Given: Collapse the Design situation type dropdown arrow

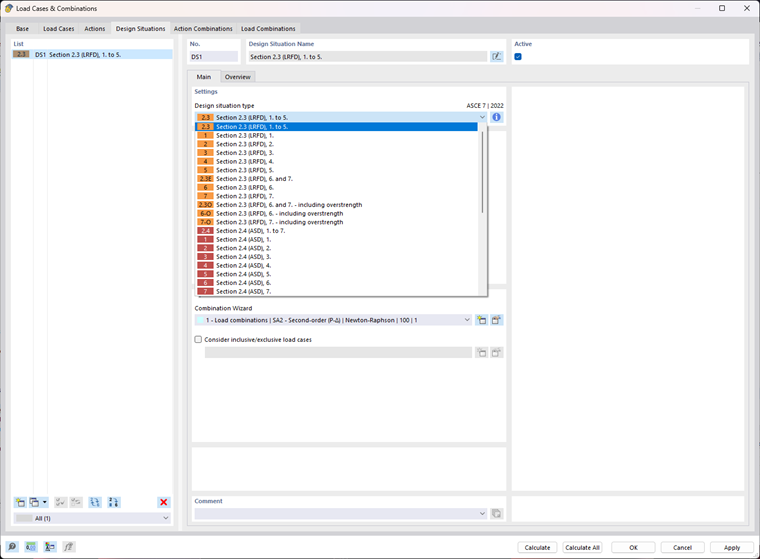Looking at the screenshot, I should 482,117.
